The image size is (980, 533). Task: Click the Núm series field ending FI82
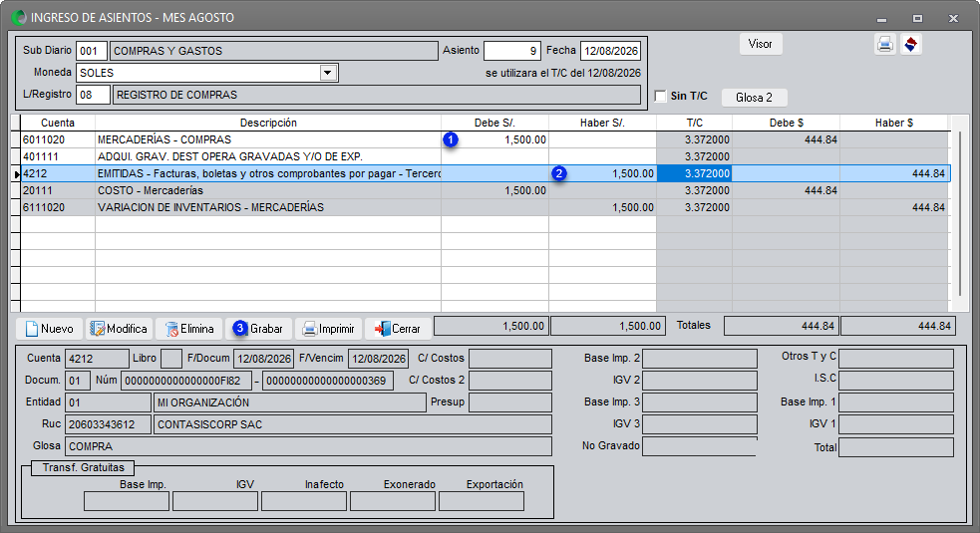tap(186, 381)
